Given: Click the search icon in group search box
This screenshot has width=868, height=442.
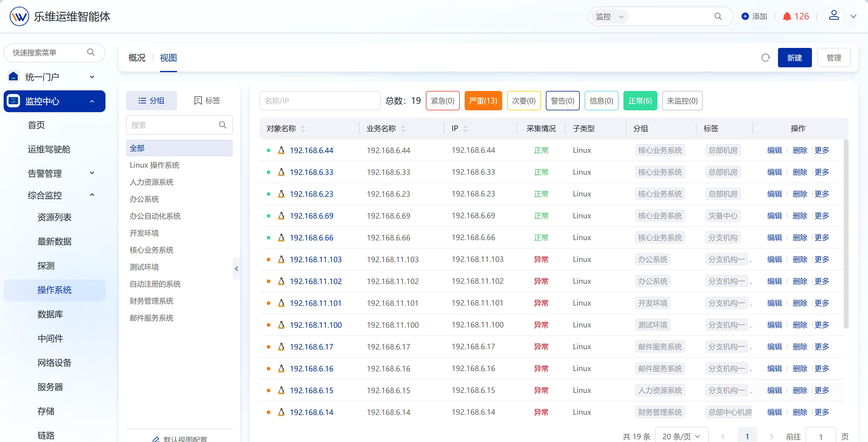Looking at the screenshot, I should tap(222, 125).
